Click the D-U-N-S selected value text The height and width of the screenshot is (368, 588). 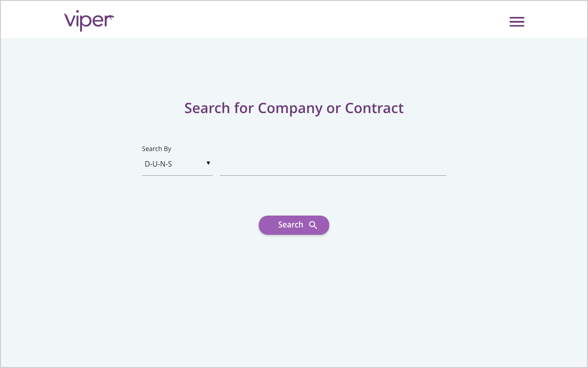(x=158, y=164)
